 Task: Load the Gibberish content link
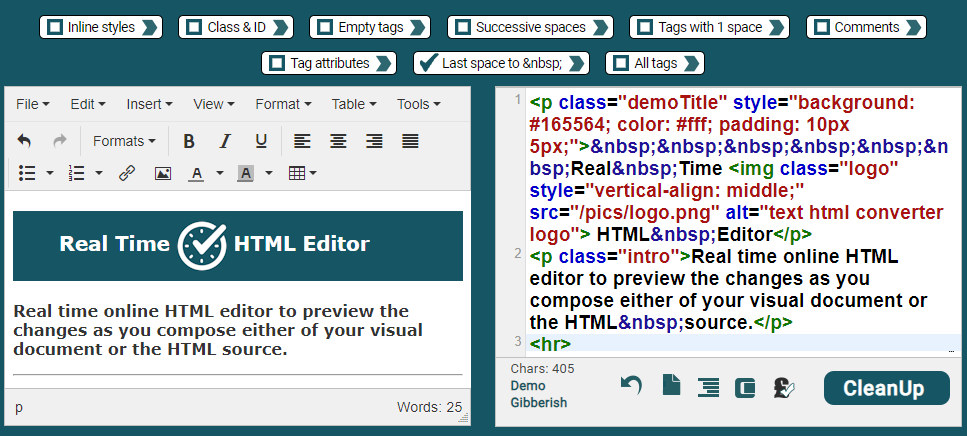[x=539, y=403]
